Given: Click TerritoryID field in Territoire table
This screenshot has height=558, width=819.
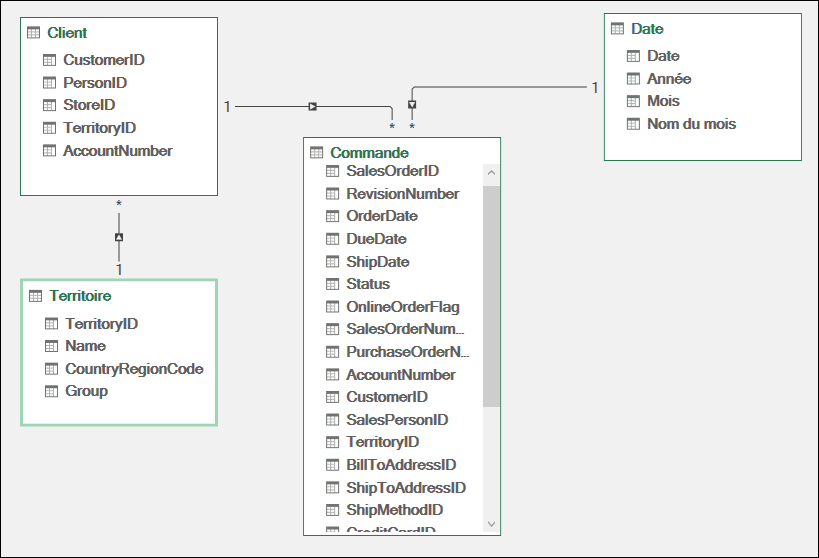Looking at the screenshot, I should [101, 324].
